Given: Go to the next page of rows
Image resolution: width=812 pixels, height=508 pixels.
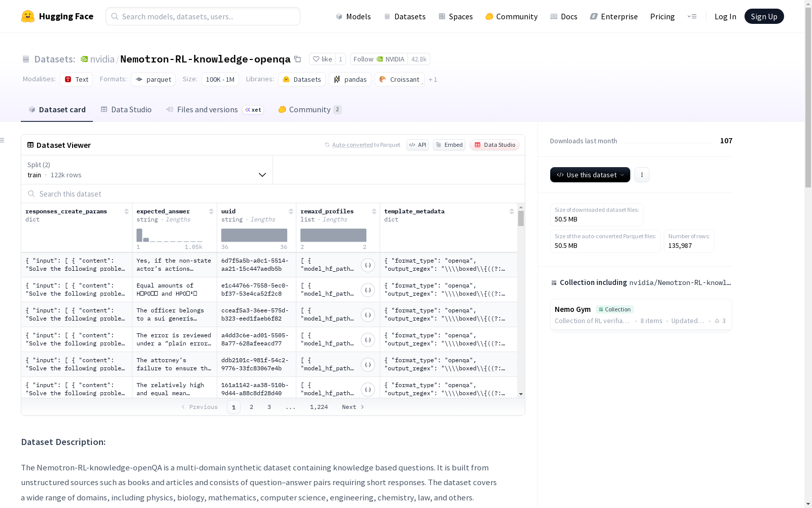Looking at the screenshot, I should (x=353, y=407).
